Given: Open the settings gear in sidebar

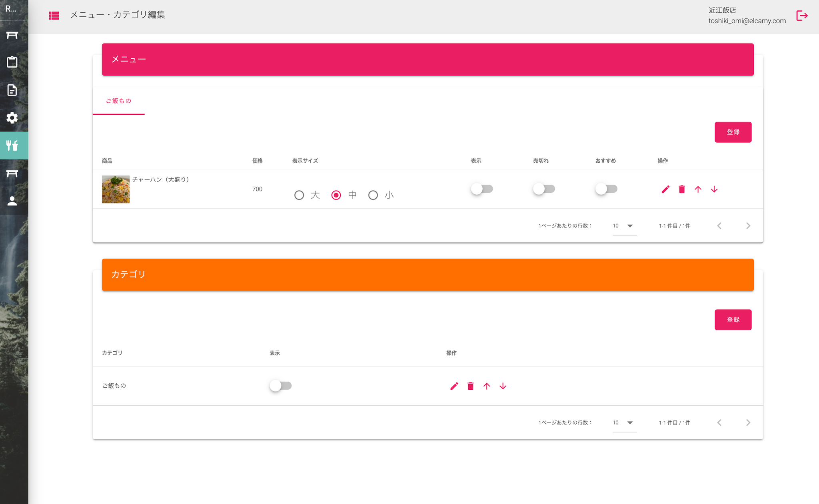Looking at the screenshot, I should 12,118.
